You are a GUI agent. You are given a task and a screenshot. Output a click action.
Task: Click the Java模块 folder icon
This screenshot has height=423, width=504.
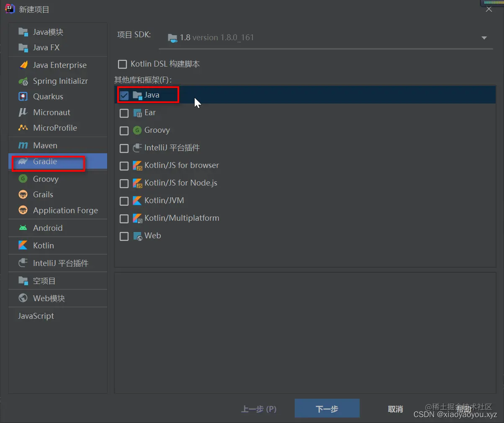coord(23,32)
